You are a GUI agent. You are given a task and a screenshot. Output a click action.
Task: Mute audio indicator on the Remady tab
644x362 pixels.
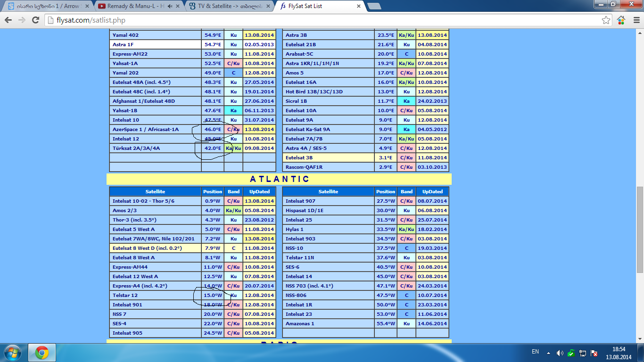pos(170,7)
